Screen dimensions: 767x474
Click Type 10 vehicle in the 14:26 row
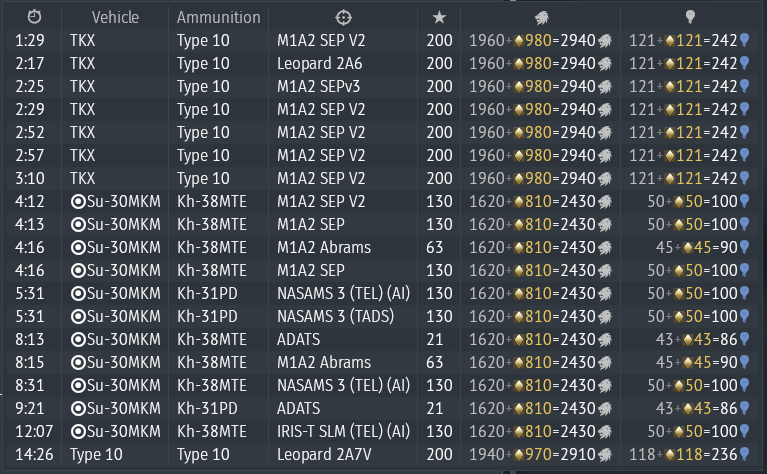point(96,454)
